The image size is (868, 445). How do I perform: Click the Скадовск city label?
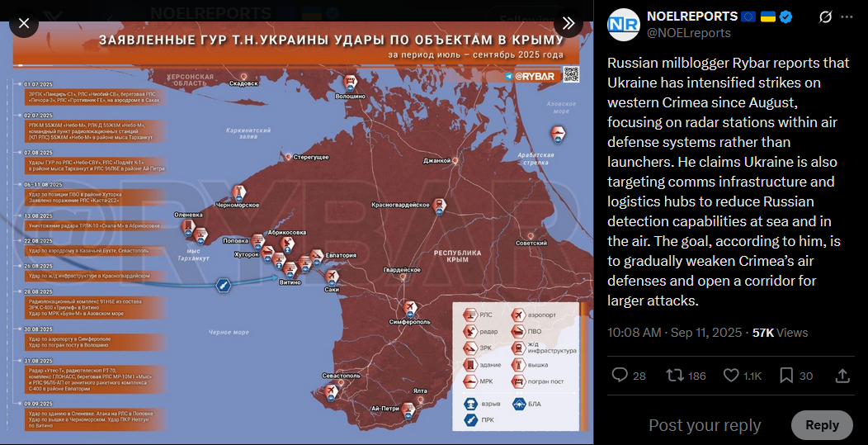point(243,84)
